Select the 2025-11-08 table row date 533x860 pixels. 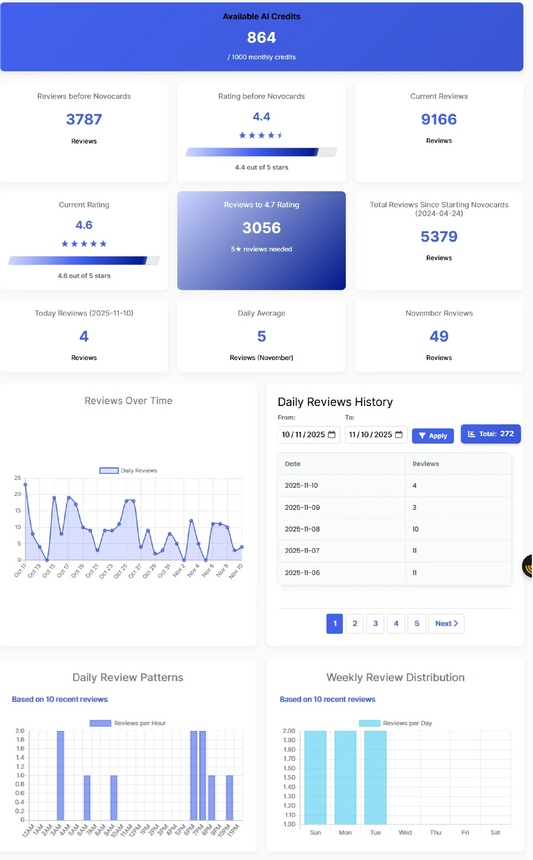302,529
